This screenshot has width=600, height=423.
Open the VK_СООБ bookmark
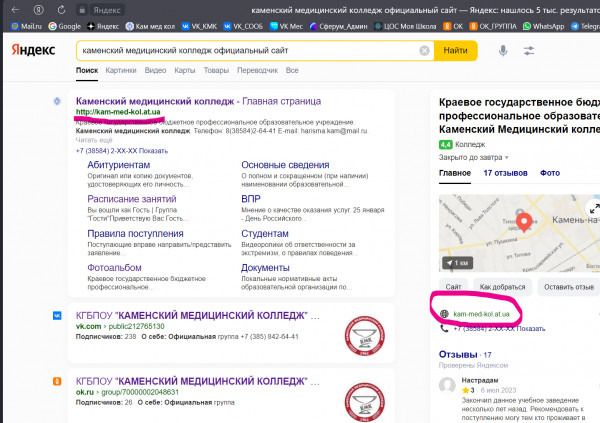243,26
